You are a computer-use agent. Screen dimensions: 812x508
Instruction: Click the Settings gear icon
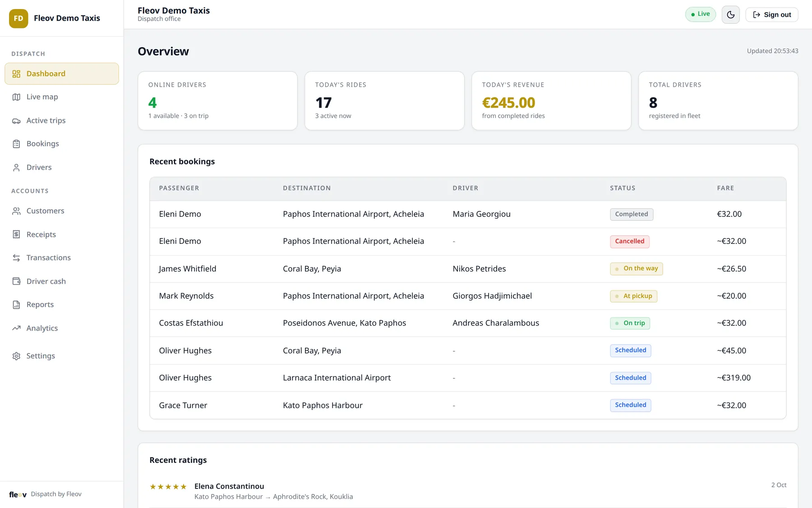coord(16,356)
